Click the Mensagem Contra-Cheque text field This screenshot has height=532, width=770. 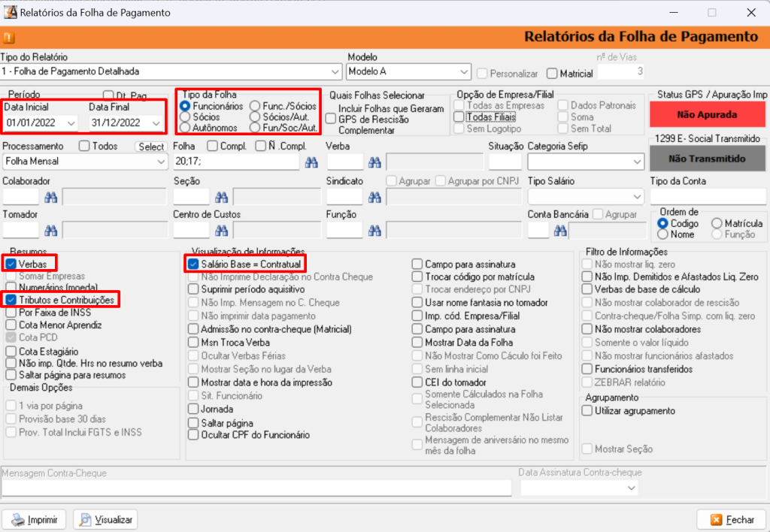click(x=256, y=488)
